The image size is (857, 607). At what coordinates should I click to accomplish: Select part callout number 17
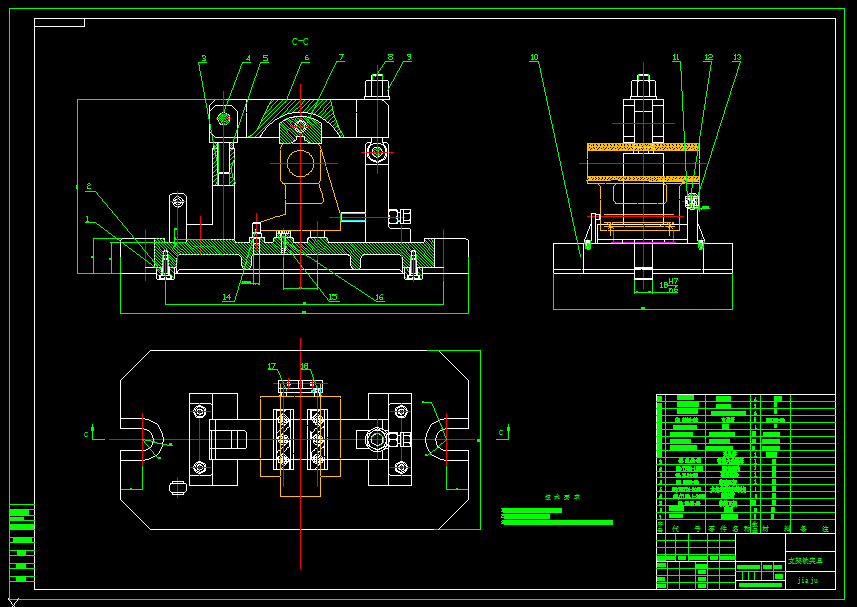coord(272,366)
